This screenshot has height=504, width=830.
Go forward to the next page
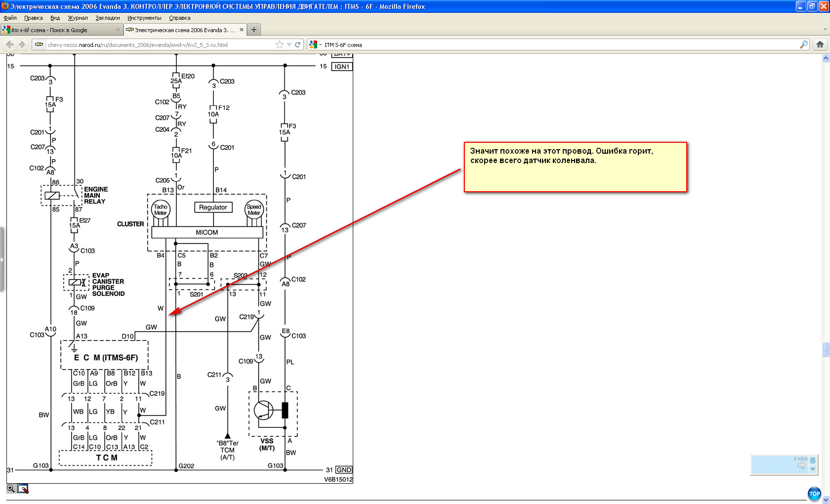point(22,44)
